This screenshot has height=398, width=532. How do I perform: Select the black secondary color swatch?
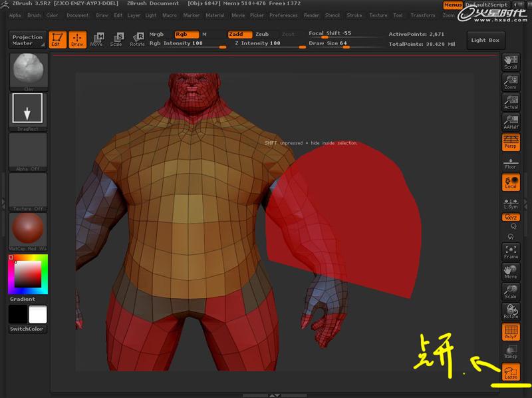coord(18,314)
